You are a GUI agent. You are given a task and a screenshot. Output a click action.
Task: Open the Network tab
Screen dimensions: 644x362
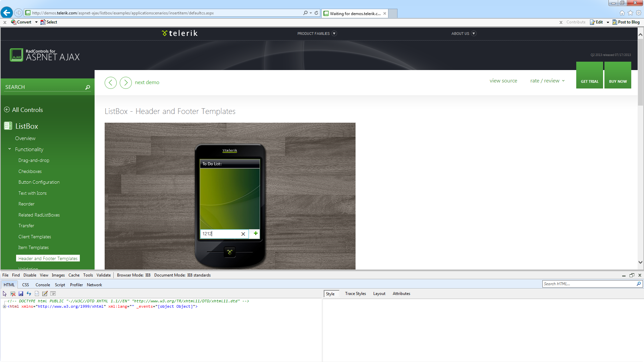pos(94,285)
